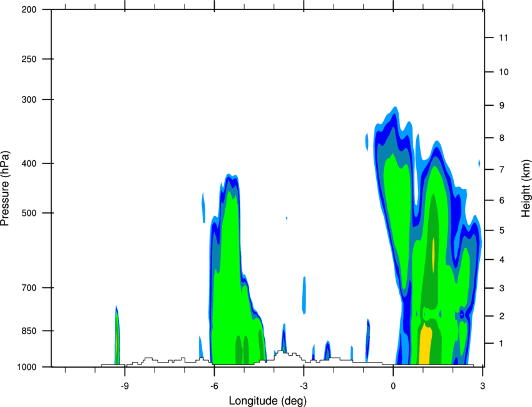Image resolution: width=532 pixels, height=407 pixels.
Task: Click the 700 pressure tick label
Action: (x=29, y=287)
